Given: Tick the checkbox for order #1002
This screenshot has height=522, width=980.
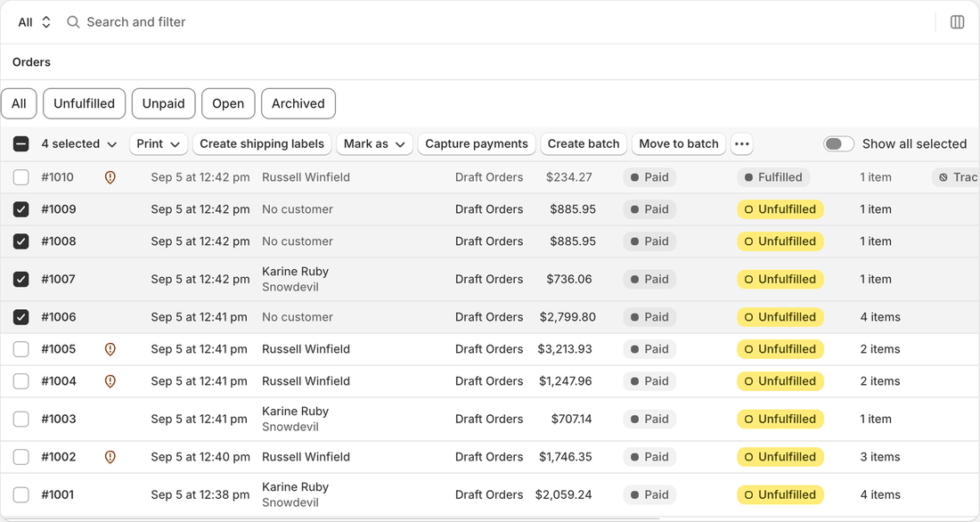Looking at the screenshot, I should (x=20, y=457).
